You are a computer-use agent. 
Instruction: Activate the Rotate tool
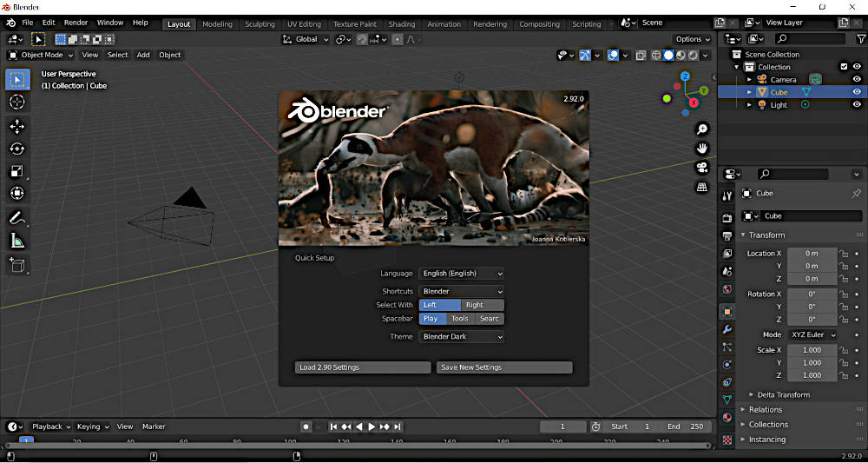pyautogui.click(x=16, y=149)
